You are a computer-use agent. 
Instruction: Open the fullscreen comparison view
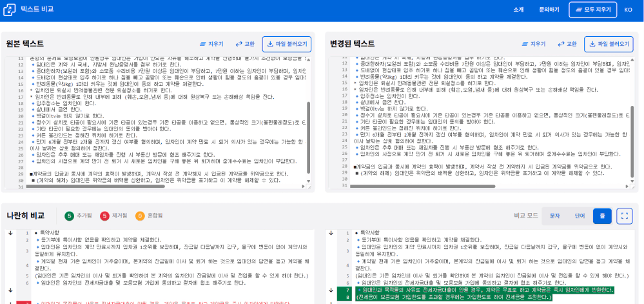tap(624, 216)
